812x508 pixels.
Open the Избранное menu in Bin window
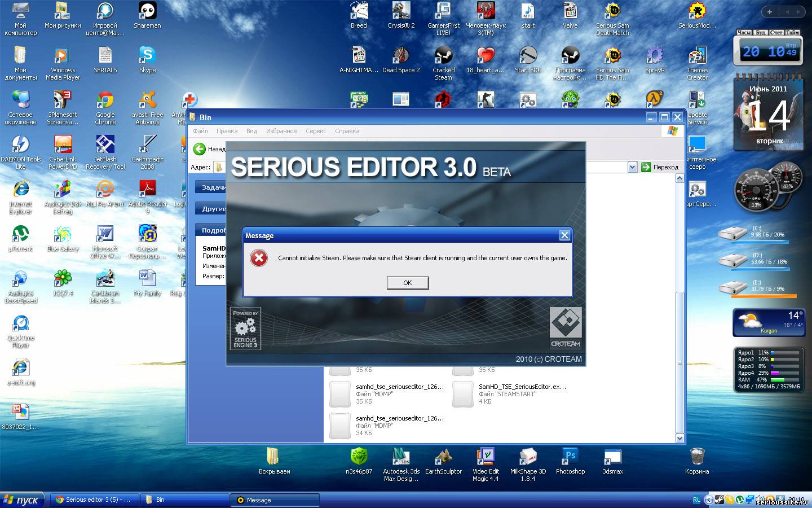tap(281, 131)
